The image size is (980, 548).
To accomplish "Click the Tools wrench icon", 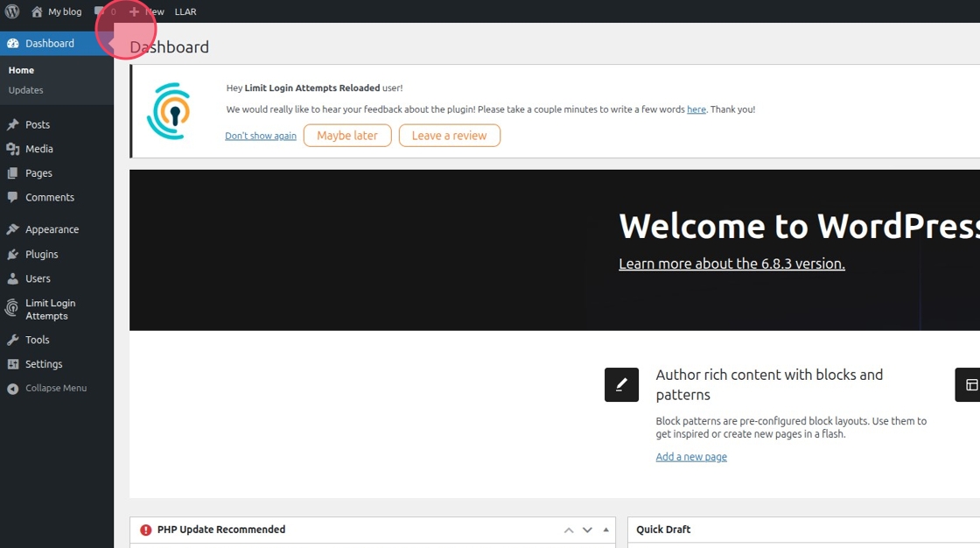I will [x=12, y=340].
